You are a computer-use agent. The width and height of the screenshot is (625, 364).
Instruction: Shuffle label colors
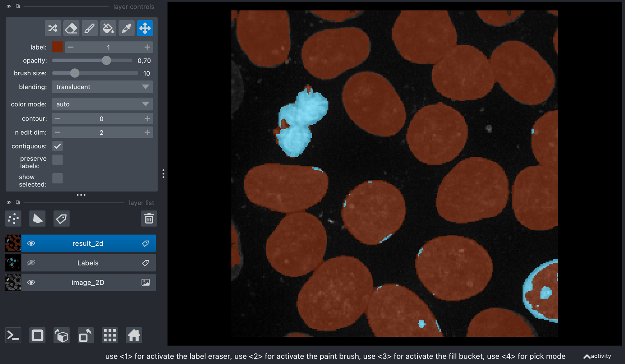(53, 28)
